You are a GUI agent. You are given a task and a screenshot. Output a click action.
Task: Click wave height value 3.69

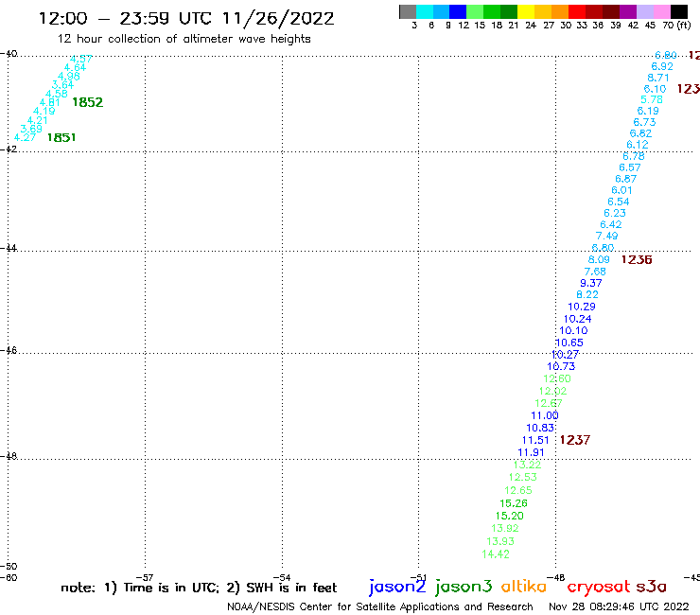click(31, 129)
